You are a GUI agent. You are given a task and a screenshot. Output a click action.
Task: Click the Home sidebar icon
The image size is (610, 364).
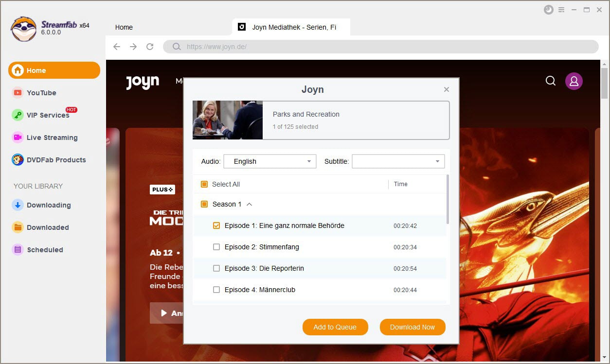click(x=18, y=70)
